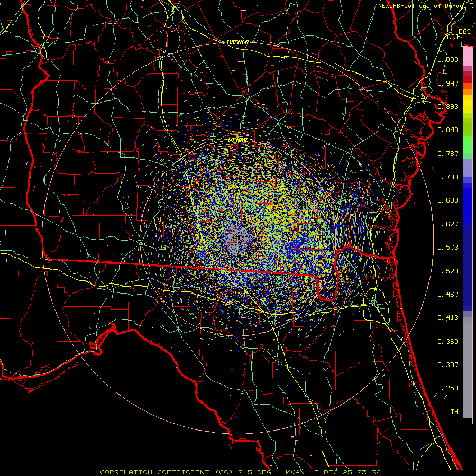Select the 0.520 legend value
Viewport: 476px width, 476px height.
click(448, 271)
